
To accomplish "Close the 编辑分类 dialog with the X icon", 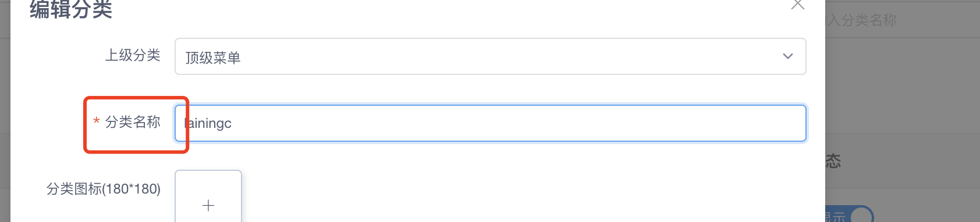I will click(798, 5).
